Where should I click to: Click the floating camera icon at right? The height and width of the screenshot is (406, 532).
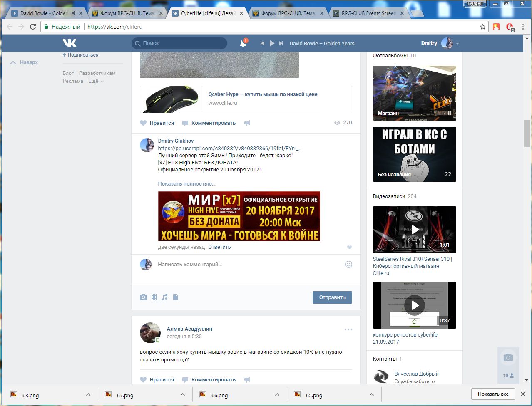pyautogui.click(x=508, y=357)
